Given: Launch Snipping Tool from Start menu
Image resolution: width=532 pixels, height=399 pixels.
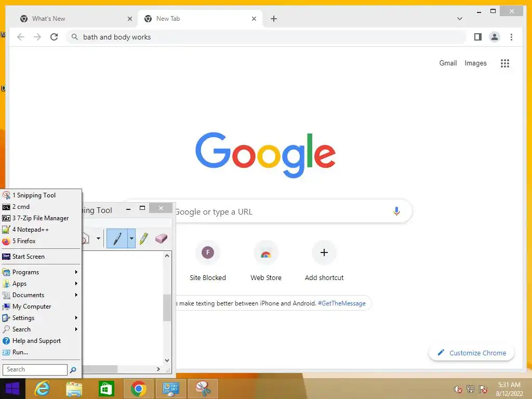Looking at the screenshot, I should 41,195.
